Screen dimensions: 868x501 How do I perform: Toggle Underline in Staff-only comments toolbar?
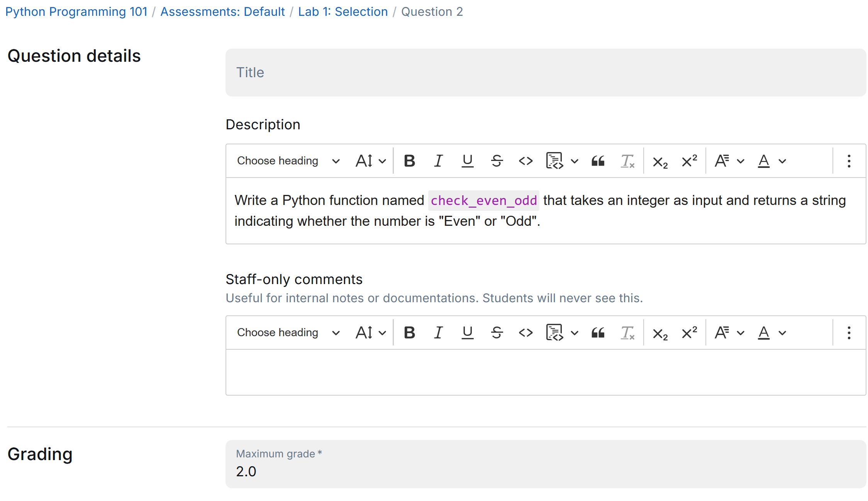pos(468,333)
